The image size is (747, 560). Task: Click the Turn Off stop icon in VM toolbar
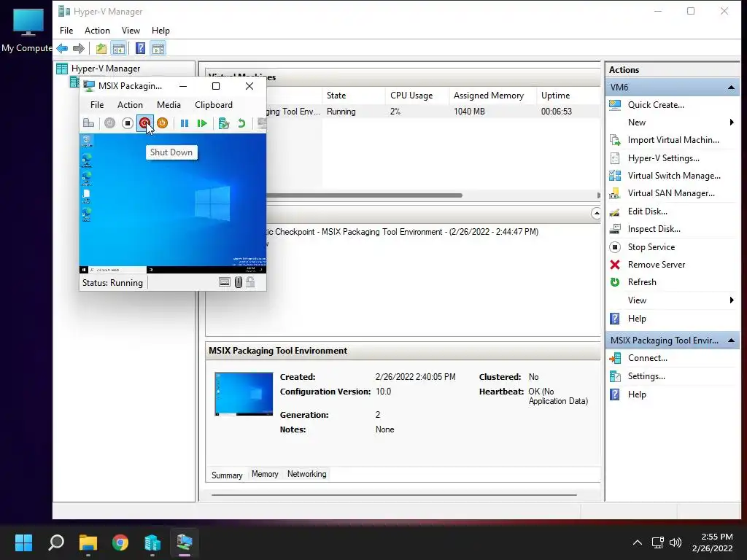[x=127, y=123]
